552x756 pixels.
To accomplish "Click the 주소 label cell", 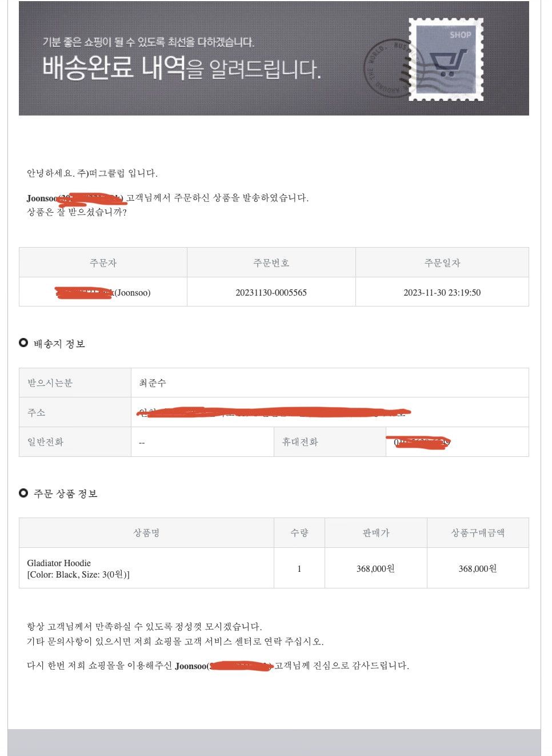I will click(75, 412).
